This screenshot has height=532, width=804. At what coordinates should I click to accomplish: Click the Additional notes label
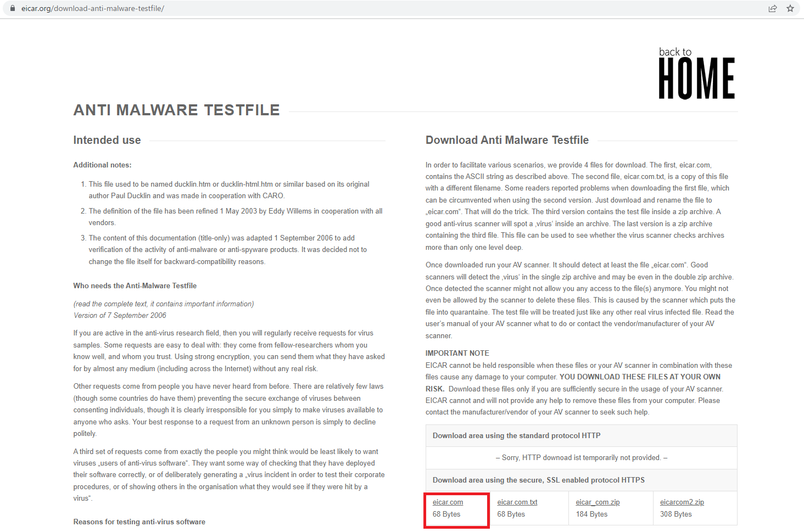[102, 165]
